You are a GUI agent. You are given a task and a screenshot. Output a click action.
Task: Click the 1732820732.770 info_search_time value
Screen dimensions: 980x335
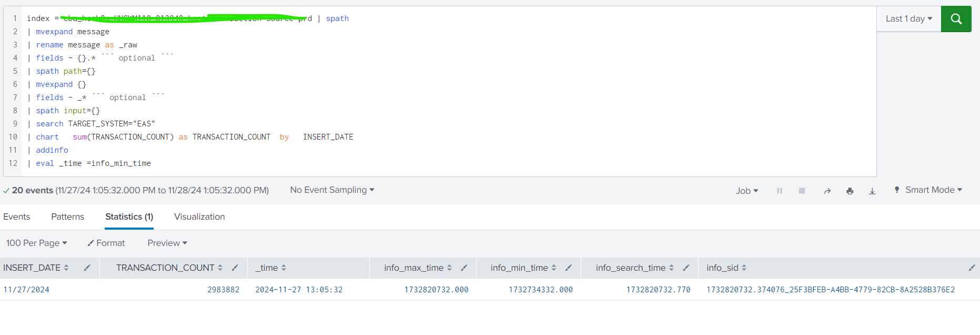coord(658,290)
